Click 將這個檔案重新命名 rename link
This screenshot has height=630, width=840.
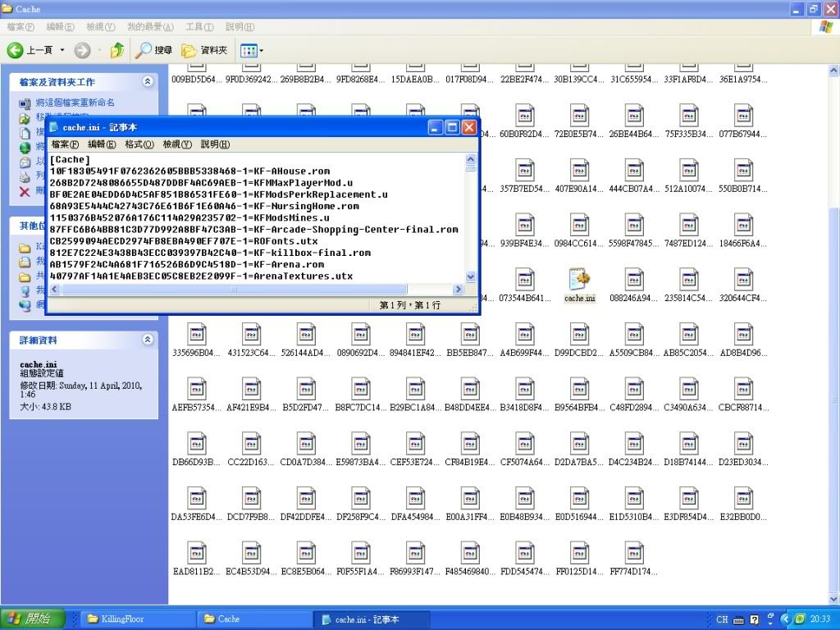coord(75,103)
